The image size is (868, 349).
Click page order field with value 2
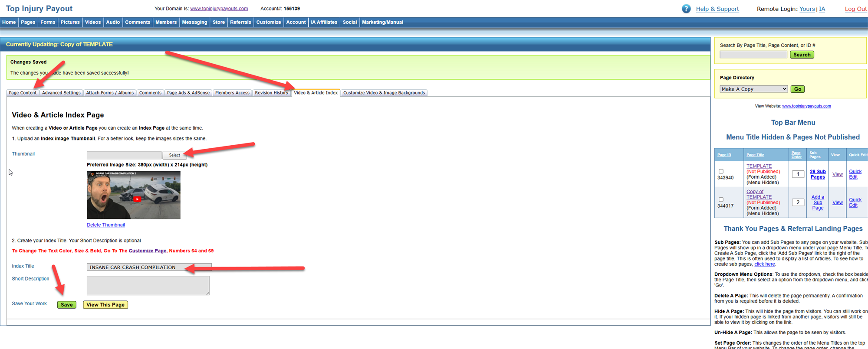click(x=798, y=202)
